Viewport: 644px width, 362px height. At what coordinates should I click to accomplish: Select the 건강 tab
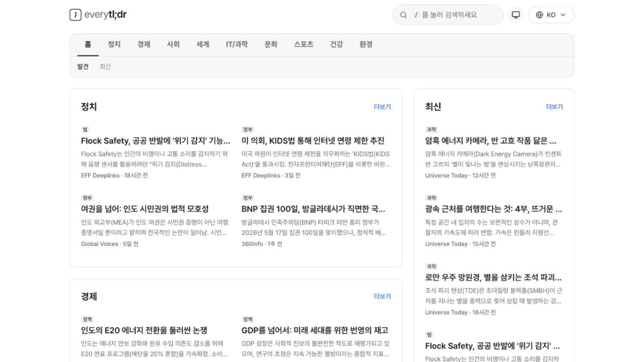(x=336, y=45)
